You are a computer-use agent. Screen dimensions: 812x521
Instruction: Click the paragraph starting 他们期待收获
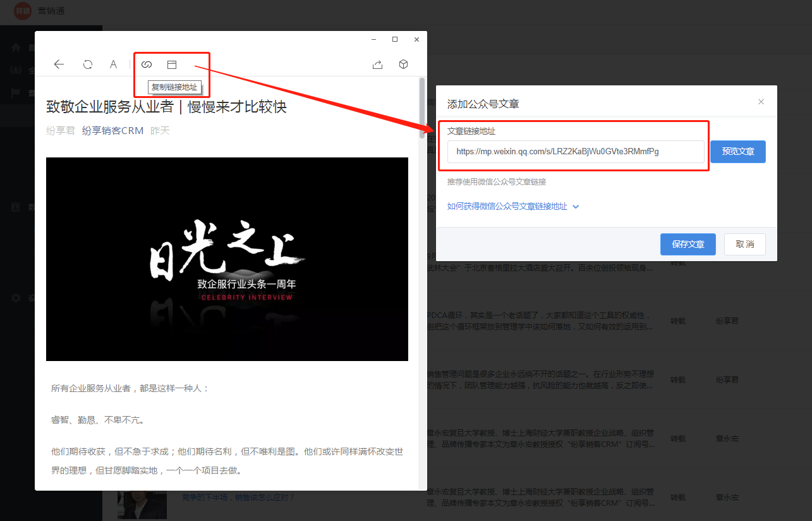tap(227, 461)
